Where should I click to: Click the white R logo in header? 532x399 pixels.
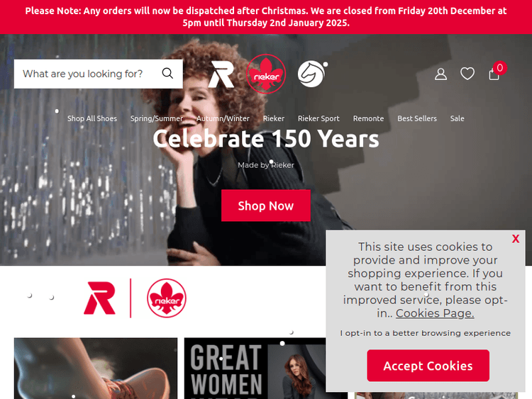[x=221, y=74]
